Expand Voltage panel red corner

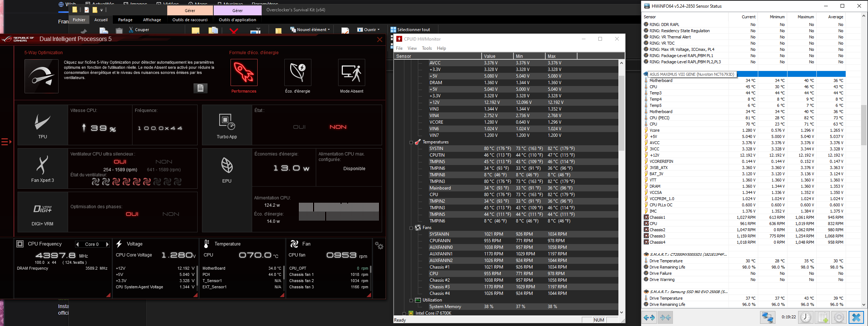coord(195,295)
